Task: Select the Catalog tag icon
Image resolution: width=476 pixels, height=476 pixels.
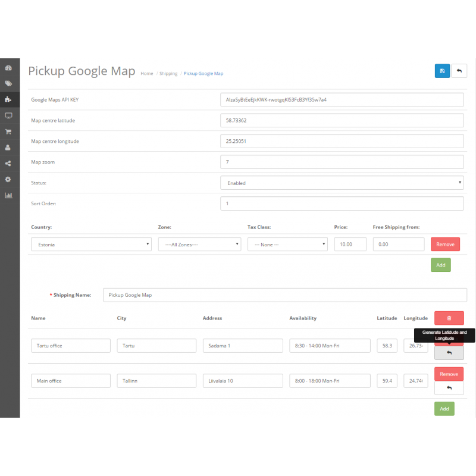Action: (x=8, y=83)
